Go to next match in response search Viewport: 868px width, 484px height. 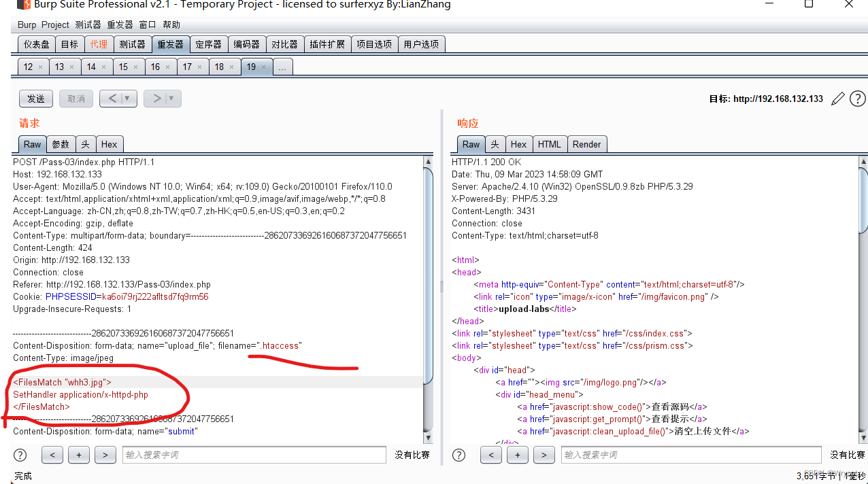click(x=544, y=455)
